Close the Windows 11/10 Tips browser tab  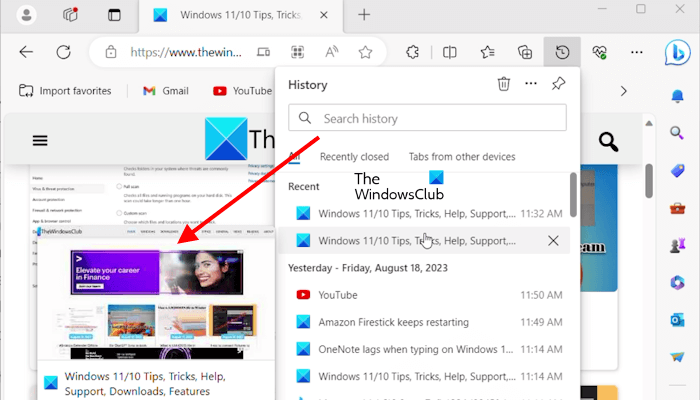click(x=324, y=15)
